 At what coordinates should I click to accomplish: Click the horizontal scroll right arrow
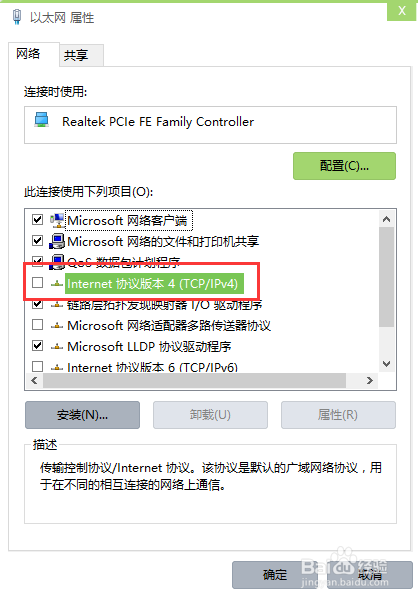click(x=369, y=380)
